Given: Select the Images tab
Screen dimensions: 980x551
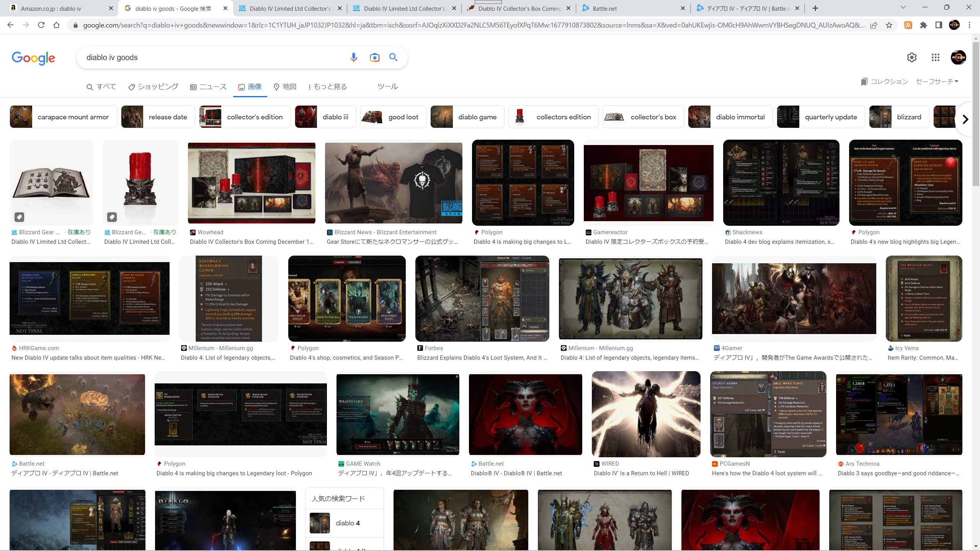Looking at the screenshot, I should pos(250,87).
